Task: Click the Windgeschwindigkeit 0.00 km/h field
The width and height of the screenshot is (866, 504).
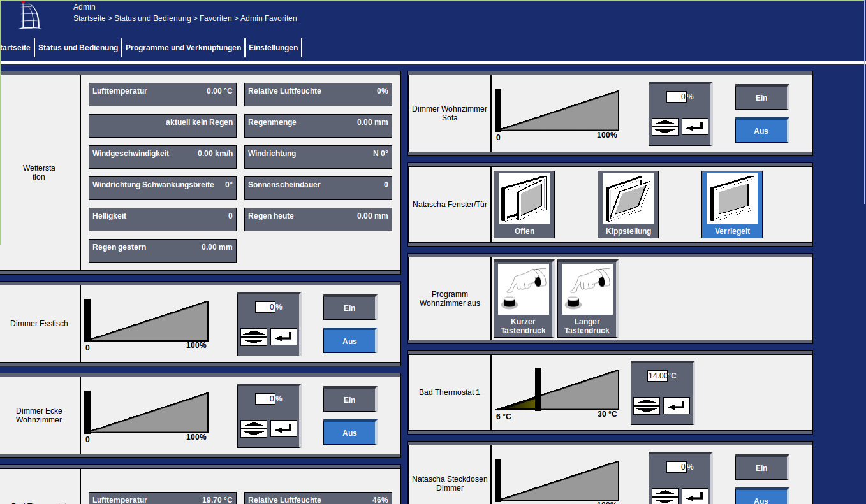Action: point(163,157)
